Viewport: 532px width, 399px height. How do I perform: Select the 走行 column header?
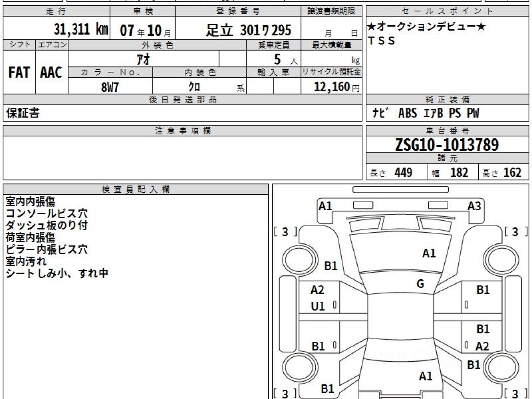[x=56, y=12]
